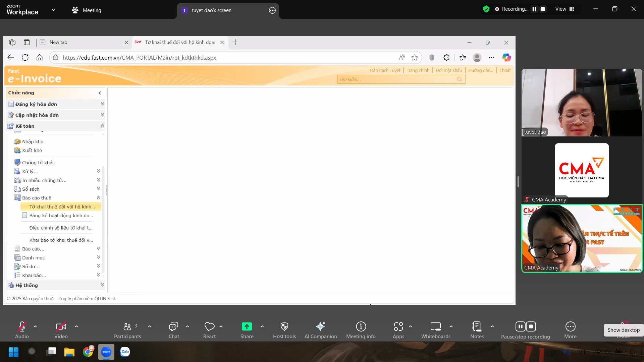
Task: Expand the Hệ thống section
Action: (102, 285)
